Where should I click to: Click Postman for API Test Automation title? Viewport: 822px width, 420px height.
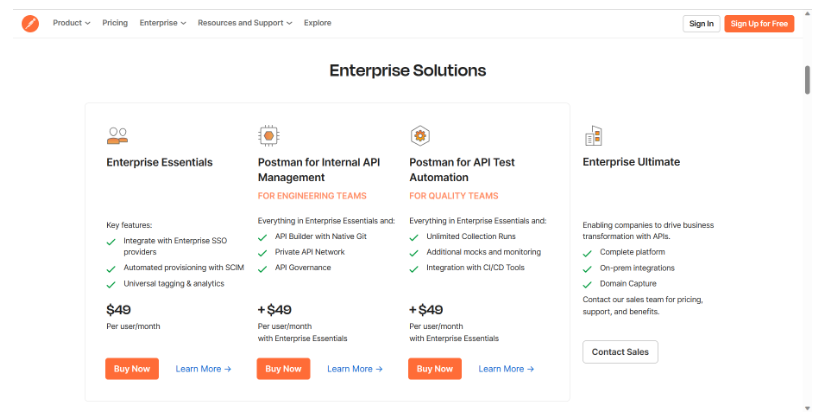(x=462, y=170)
